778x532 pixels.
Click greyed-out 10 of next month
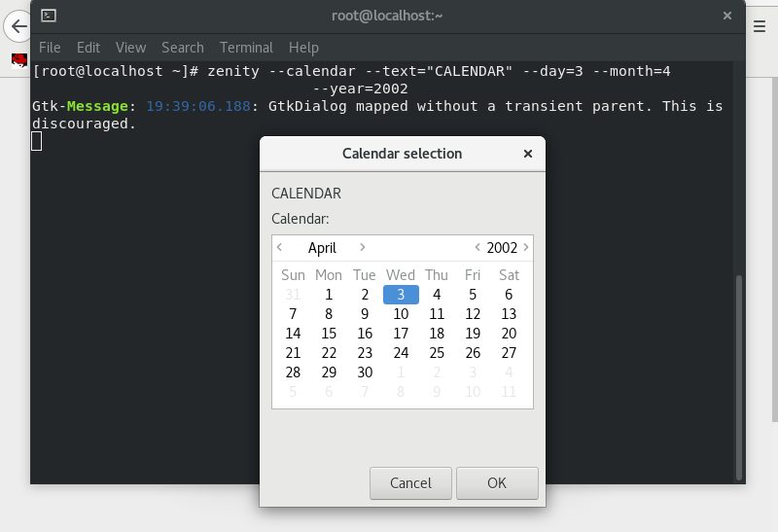click(x=473, y=392)
